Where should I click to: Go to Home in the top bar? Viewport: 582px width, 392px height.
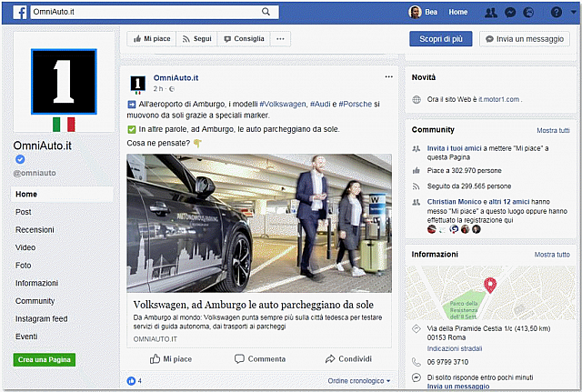[458, 12]
